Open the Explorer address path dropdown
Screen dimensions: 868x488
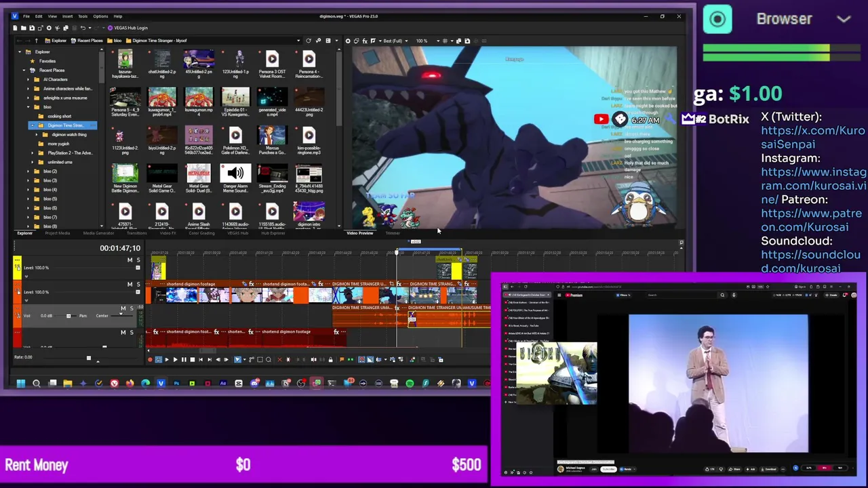tap(298, 41)
